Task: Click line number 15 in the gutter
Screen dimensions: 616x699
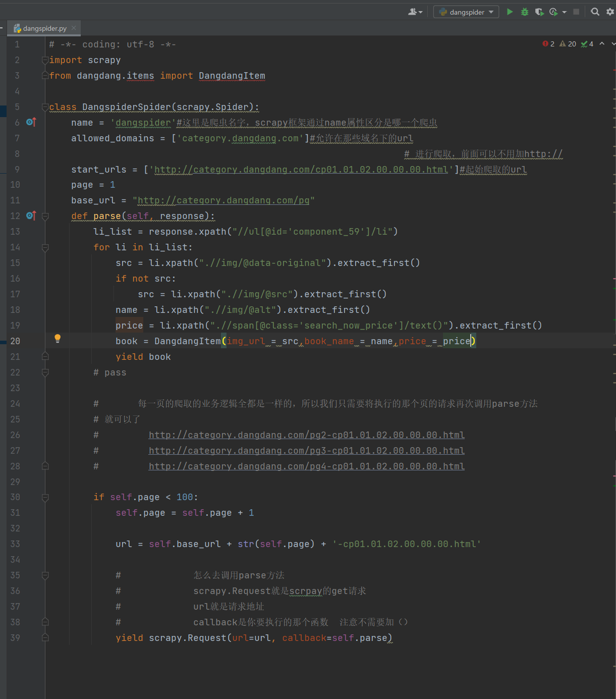Action: [15, 263]
